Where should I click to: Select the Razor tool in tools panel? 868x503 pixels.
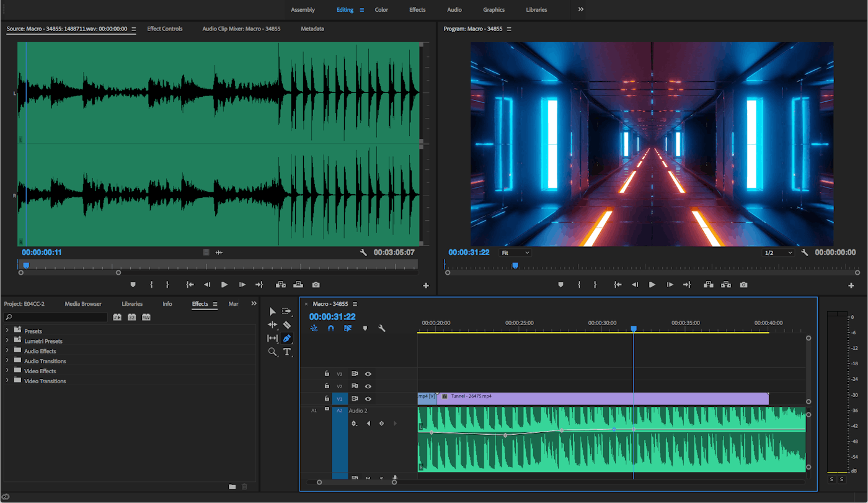(x=287, y=324)
